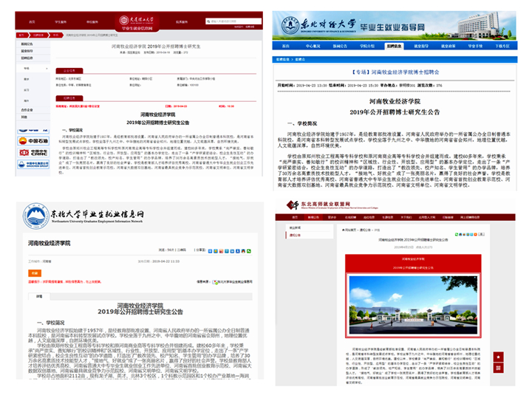
Task: Focus the search box on Dalian employment site
Action: pos(233,21)
